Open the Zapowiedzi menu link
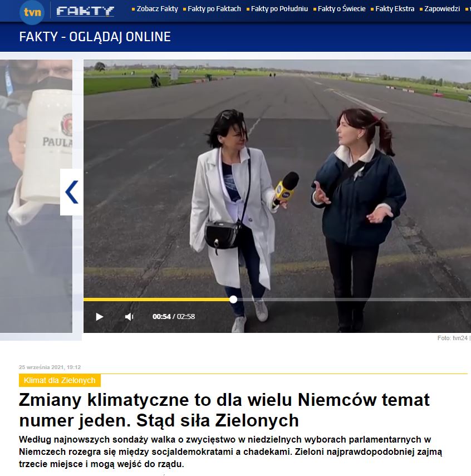Screen dimensions: 471x476 [x=441, y=9]
